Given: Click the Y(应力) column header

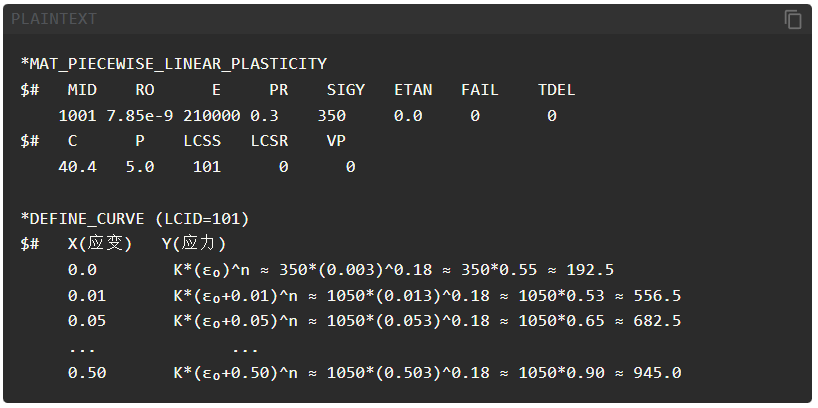Looking at the screenshot, I should pyautogui.click(x=194, y=244).
